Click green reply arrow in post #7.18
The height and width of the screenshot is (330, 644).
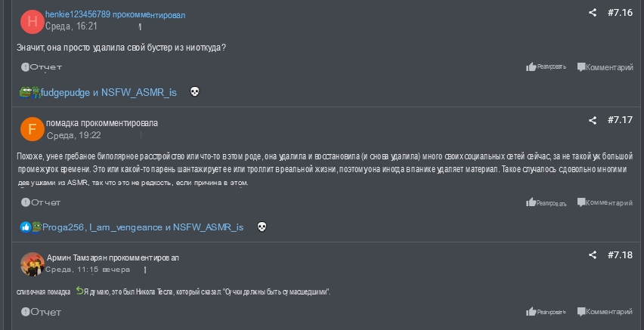[79, 291]
